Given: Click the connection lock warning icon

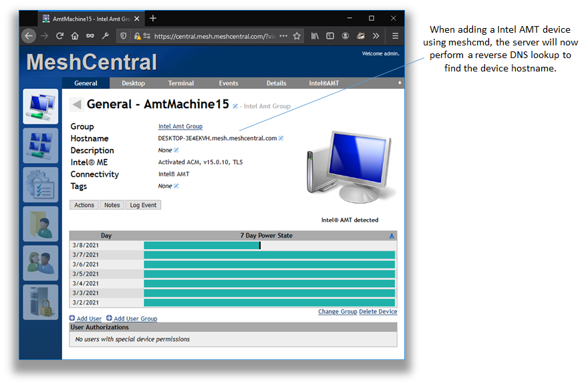Looking at the screenshot, I should [137, 36].
